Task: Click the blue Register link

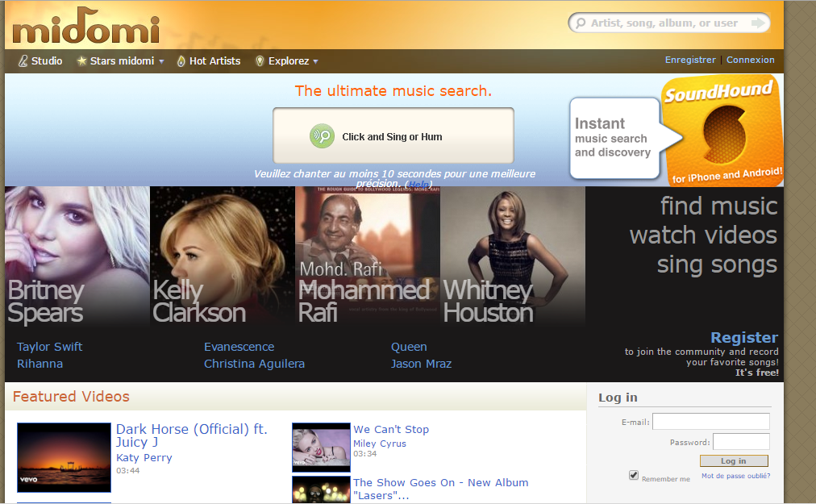Action: pos(744,337)
